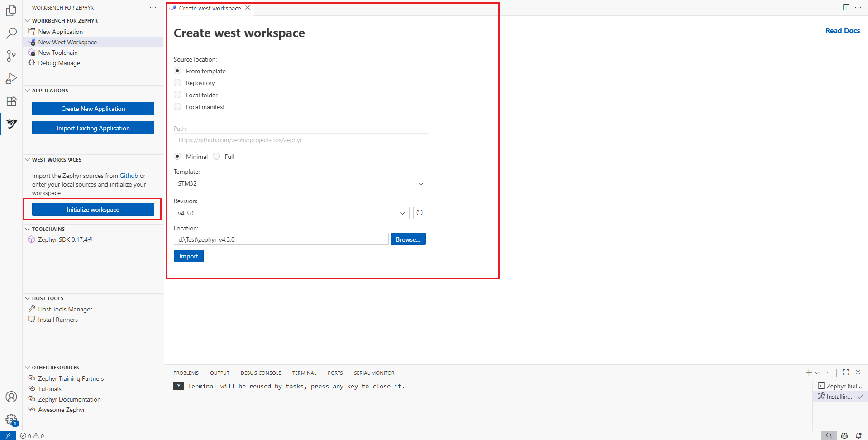Open the Zephyr Workbench sidebar icon

click(x=11, y=124)
